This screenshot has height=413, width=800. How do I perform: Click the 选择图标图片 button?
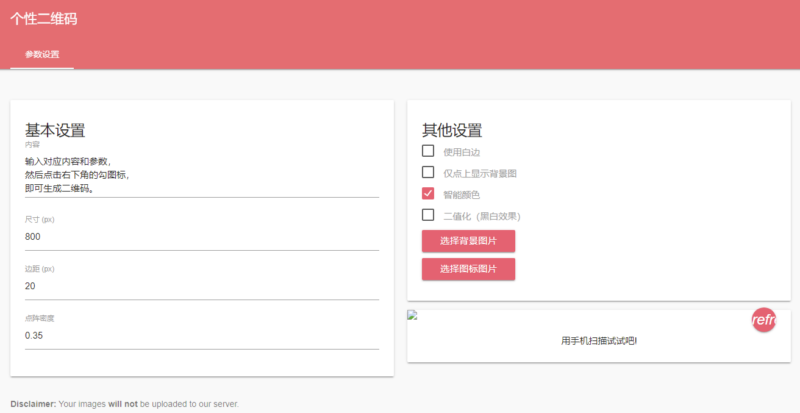tap(468, 269)
